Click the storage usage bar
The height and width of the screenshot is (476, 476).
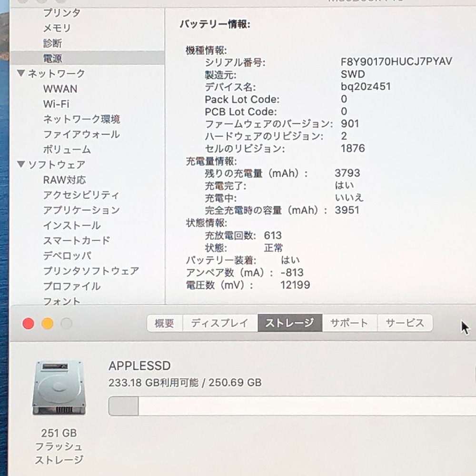click(x=290, y=406)
